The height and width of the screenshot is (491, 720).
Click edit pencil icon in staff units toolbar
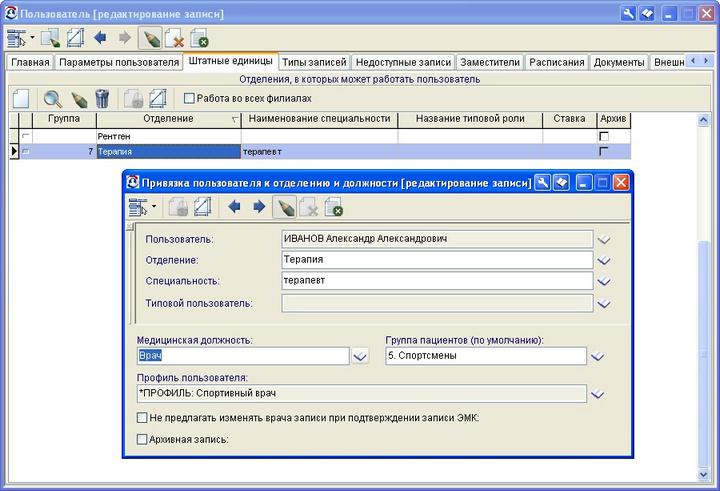[x=79, y=98]
